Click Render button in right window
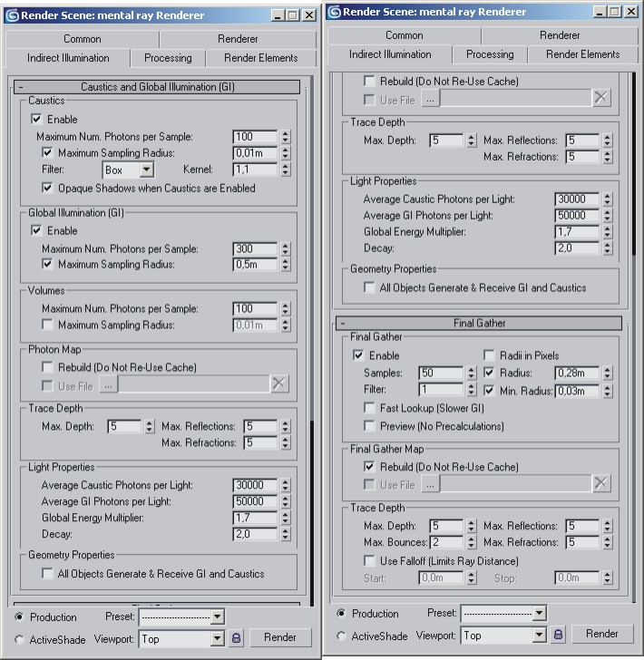The height and width of the screenshot is (660, 644). 602,634
